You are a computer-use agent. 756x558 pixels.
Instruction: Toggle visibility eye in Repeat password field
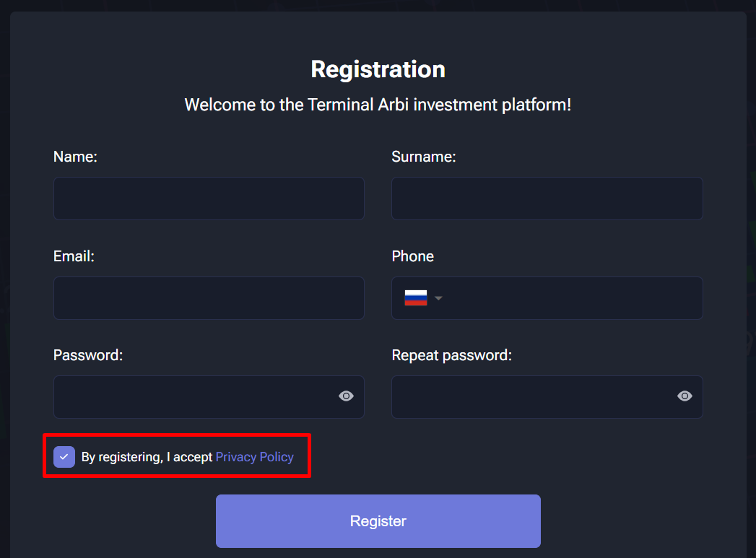pos(685,396)
